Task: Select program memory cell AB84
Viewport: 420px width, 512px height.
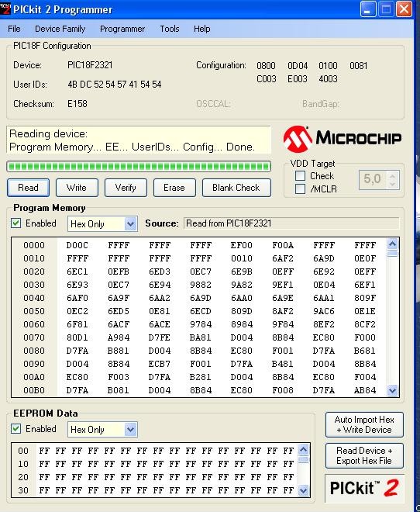Action: (365, 390)
